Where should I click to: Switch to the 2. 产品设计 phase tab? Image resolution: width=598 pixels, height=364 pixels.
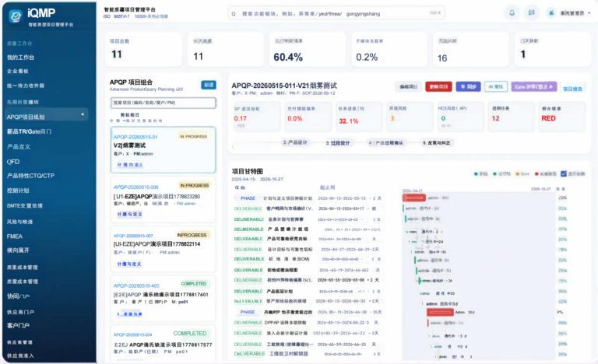tap(295, 142)
